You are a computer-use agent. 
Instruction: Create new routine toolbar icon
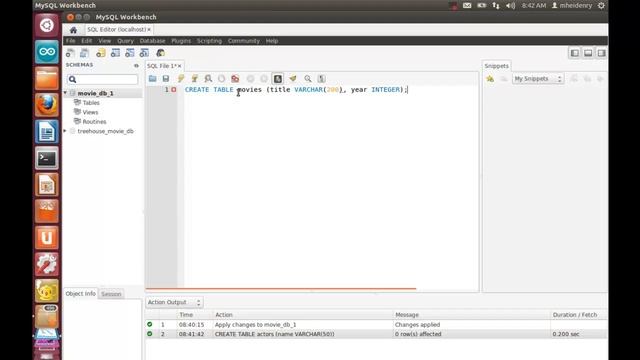coord(144,53)
